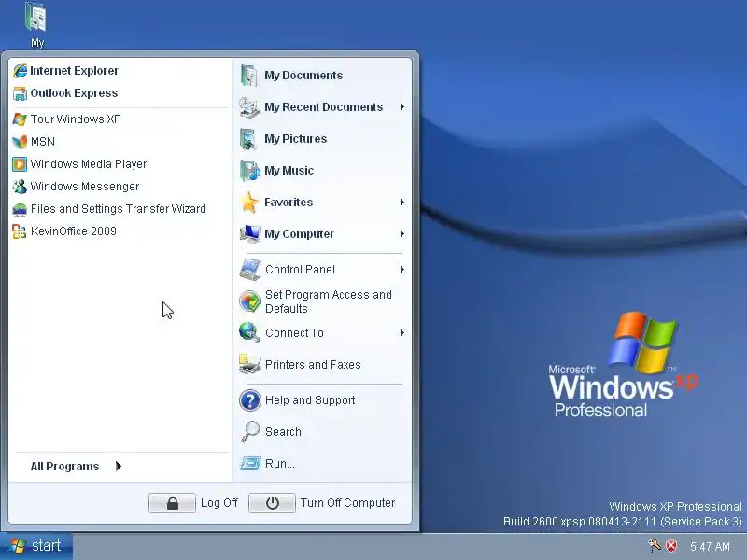747x560 pixels.
Task: Click the Turn Off Computer power button
Action: [x=272, y=503]
